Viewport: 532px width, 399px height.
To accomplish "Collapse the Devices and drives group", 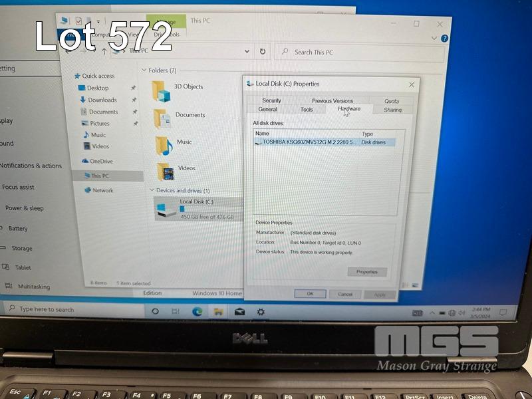I will [x=151, y=191].
